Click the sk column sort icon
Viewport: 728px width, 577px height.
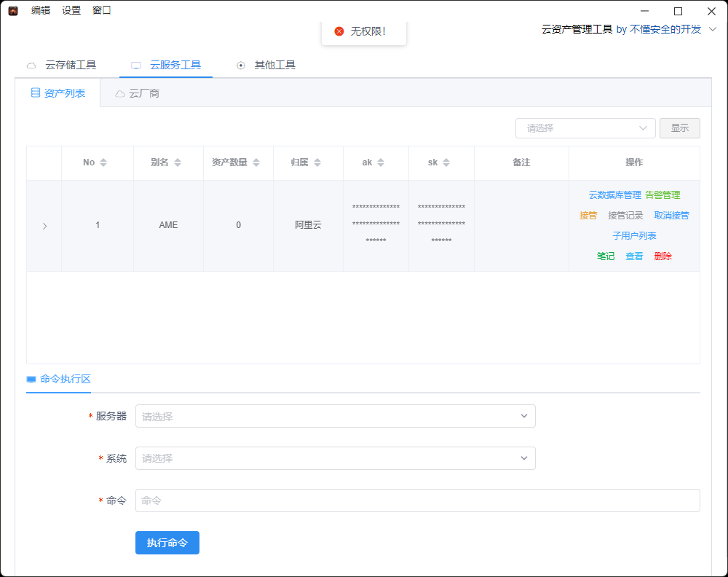446,162
